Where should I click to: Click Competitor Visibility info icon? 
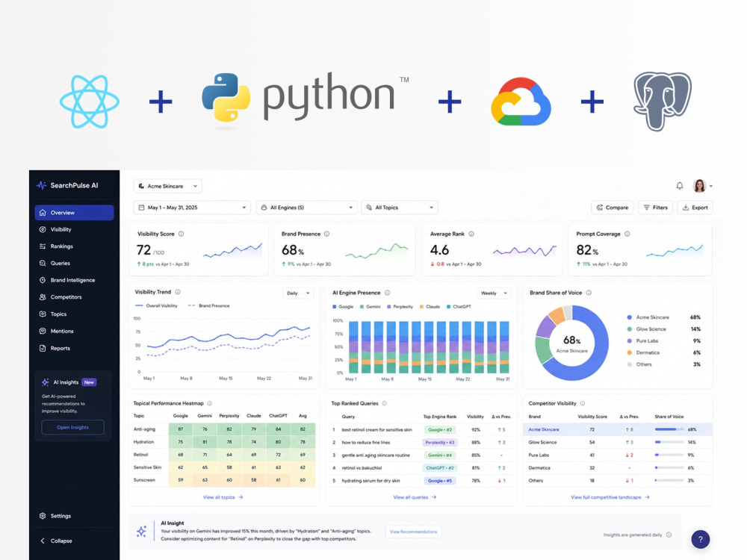tap(582, 403)
